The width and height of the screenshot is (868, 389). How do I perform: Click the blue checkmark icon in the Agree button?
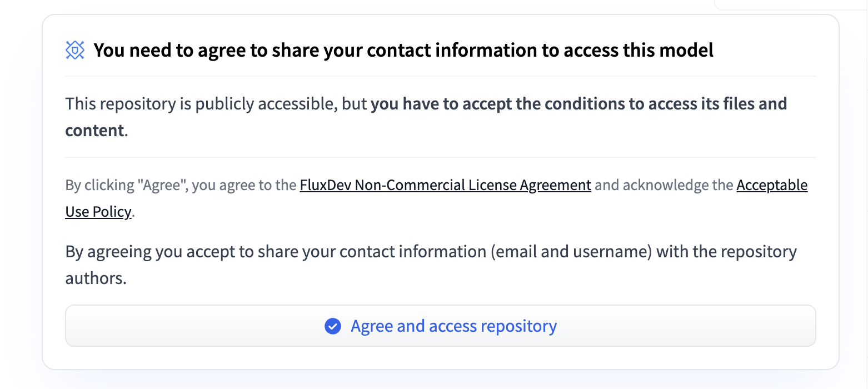click(x=332, y=326)
